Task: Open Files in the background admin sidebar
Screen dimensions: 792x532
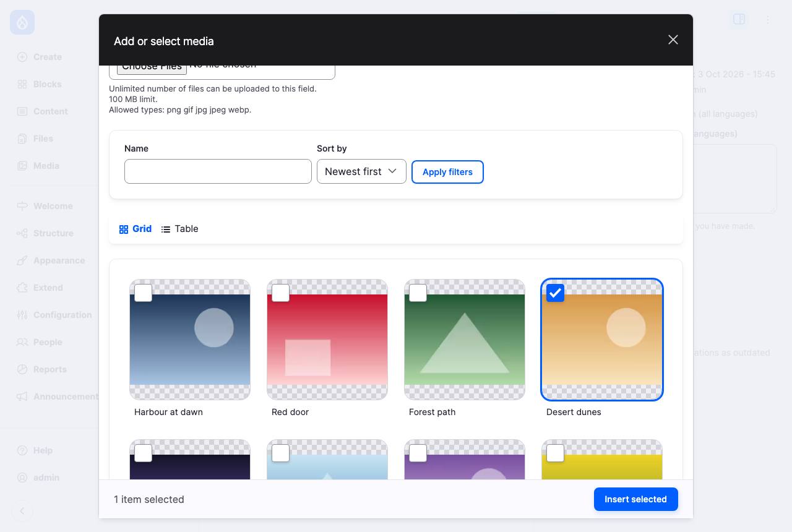Action: (35, 139)
